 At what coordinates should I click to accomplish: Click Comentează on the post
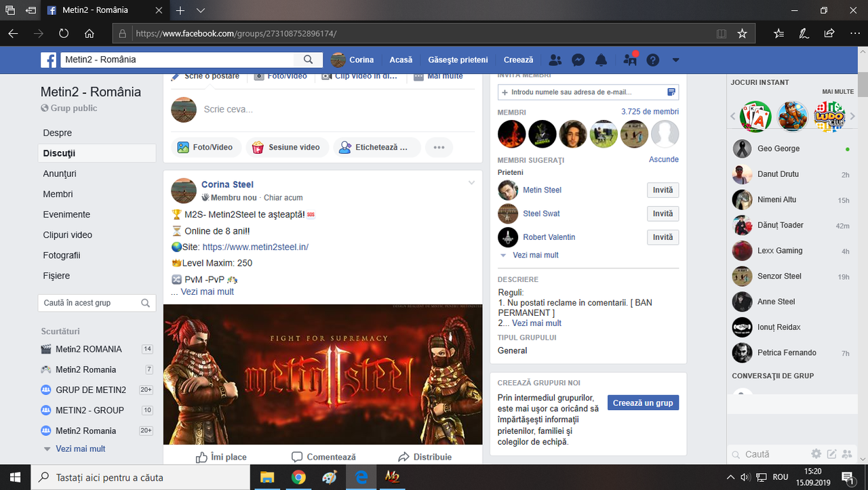[x=323, y=457]
